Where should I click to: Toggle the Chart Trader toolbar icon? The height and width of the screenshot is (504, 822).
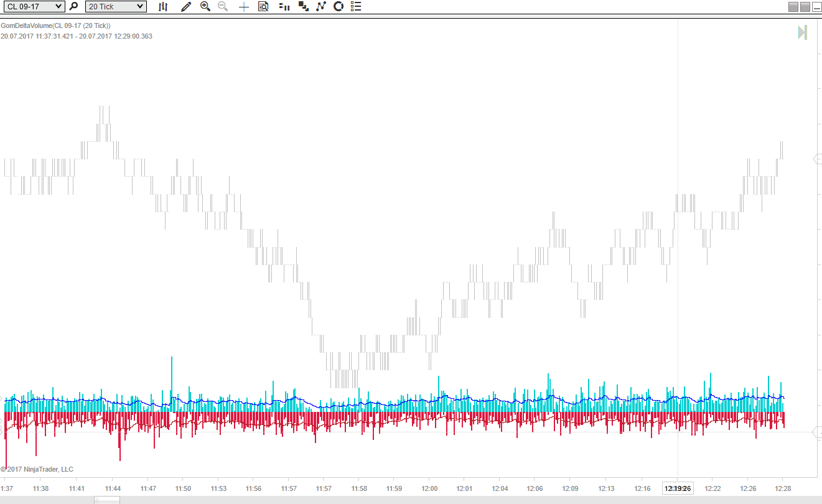[284, 6]
